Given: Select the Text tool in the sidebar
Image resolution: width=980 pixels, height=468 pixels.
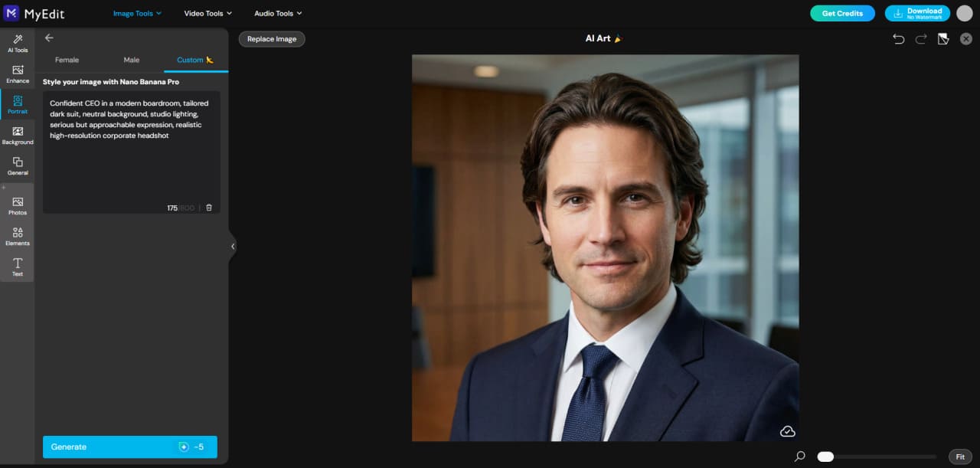Looking at the screenshot, I should tap(17, 267).
